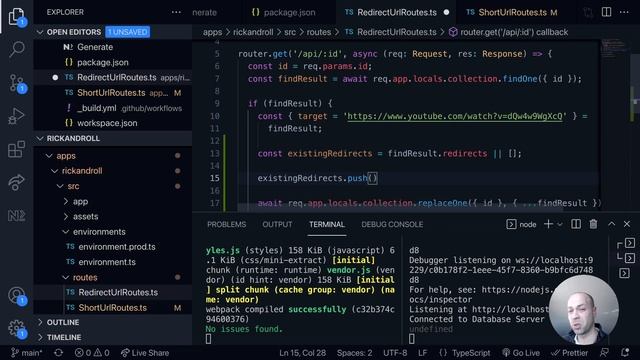The width and height of the screenshot is (640, 360).
Task: Start Live Share from status bar
Action: click(145, 353)
